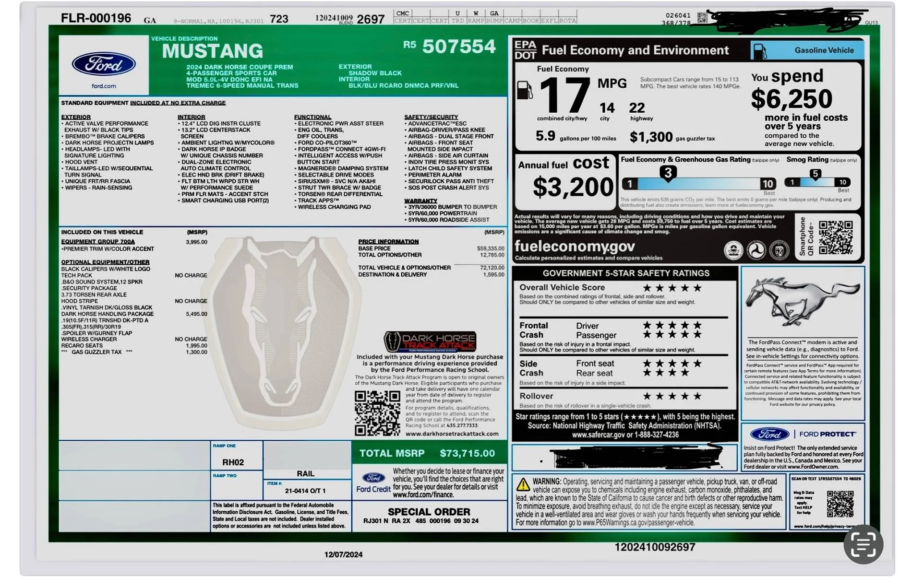The width and height of the screenshot is (912, 588).
Task: Click the EQUIPMENT GROUP 700A heading
Action: pyautogui.click(x=98, y=242)
